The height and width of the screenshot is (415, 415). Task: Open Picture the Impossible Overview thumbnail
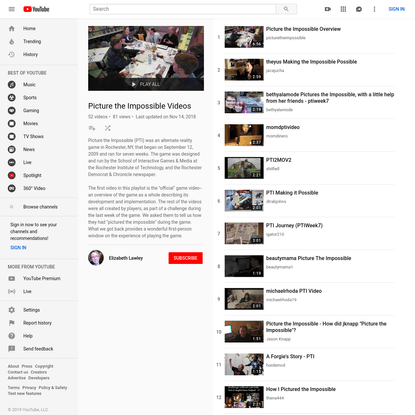coord(244,37)
